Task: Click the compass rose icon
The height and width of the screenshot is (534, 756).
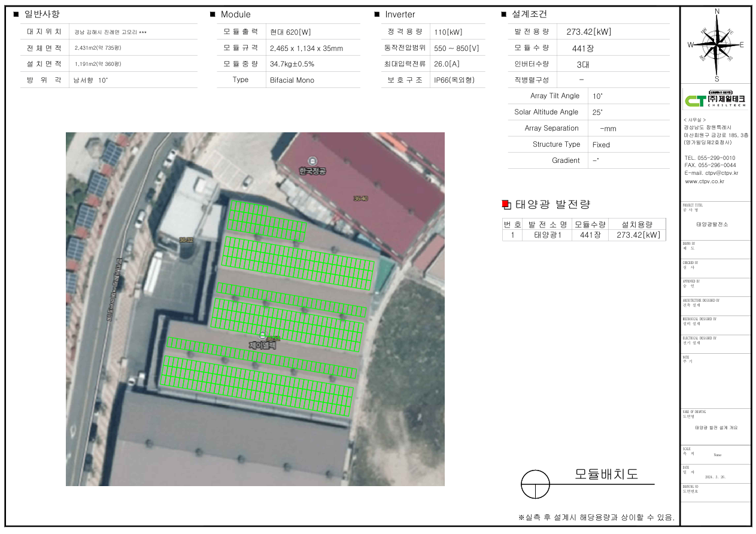Action: pos(716,45)
